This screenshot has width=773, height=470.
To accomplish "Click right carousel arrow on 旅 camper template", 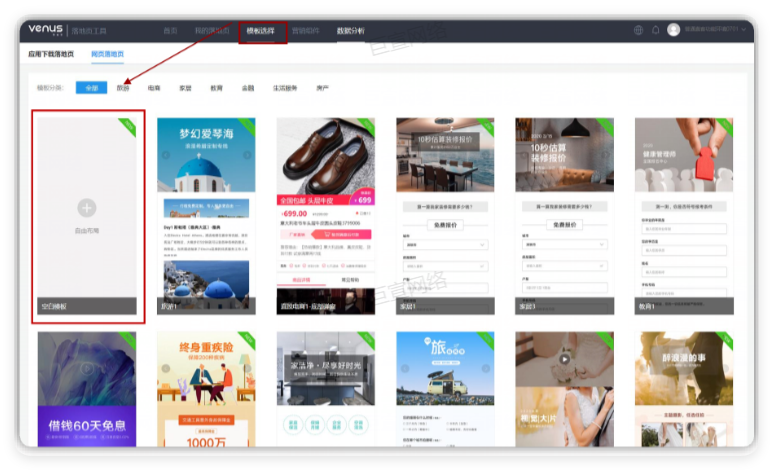I will 486,368.
